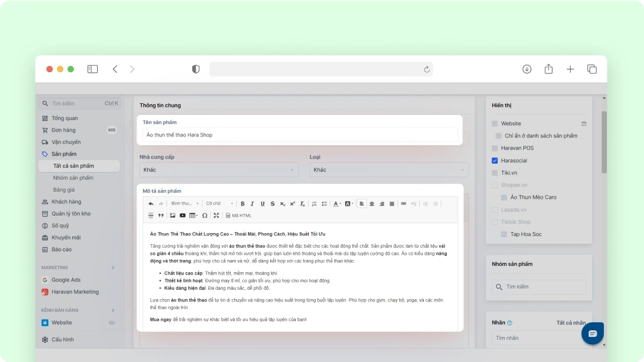Open the live chat bubble
This screenshot has width=644, height=362.
[x=592, y=333]
